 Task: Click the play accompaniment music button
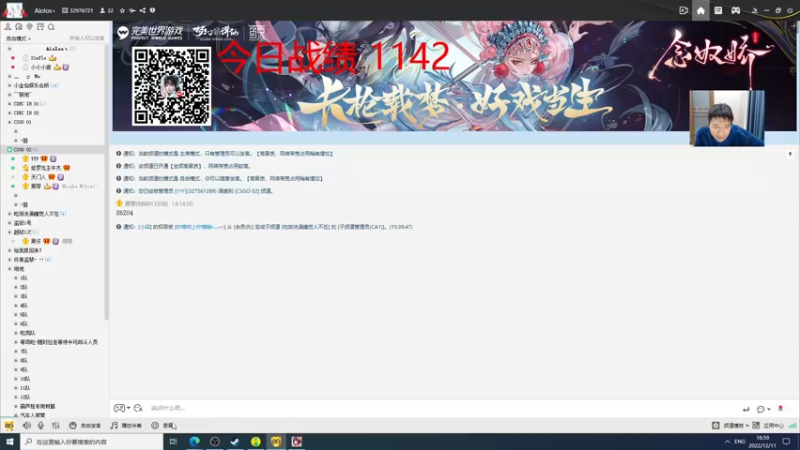coord(126,426)
